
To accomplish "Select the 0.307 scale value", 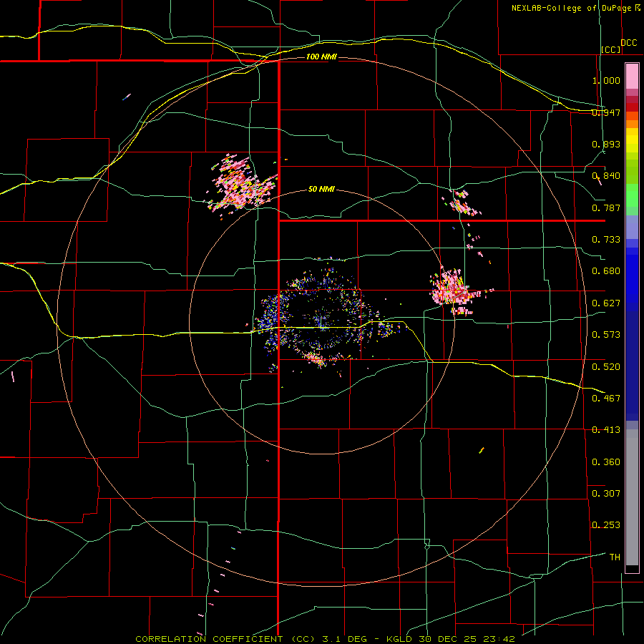I will [606, 494].
